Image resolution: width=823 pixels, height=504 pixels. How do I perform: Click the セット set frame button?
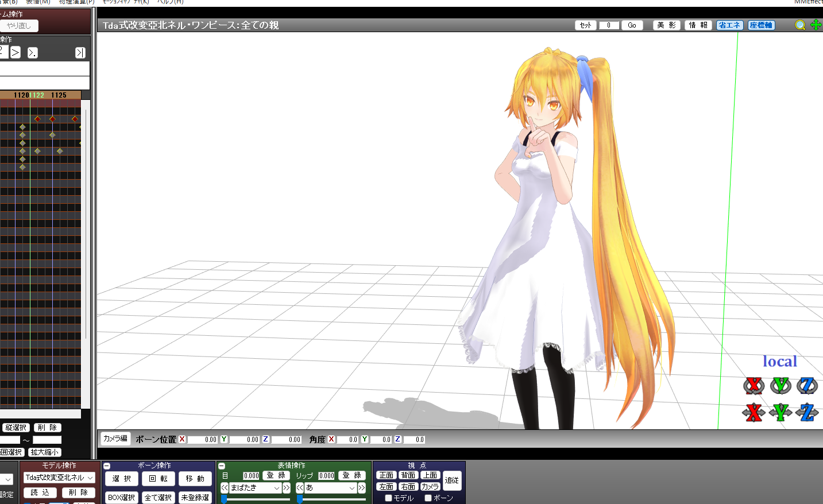pyautogui.click(x=585, y=25)
